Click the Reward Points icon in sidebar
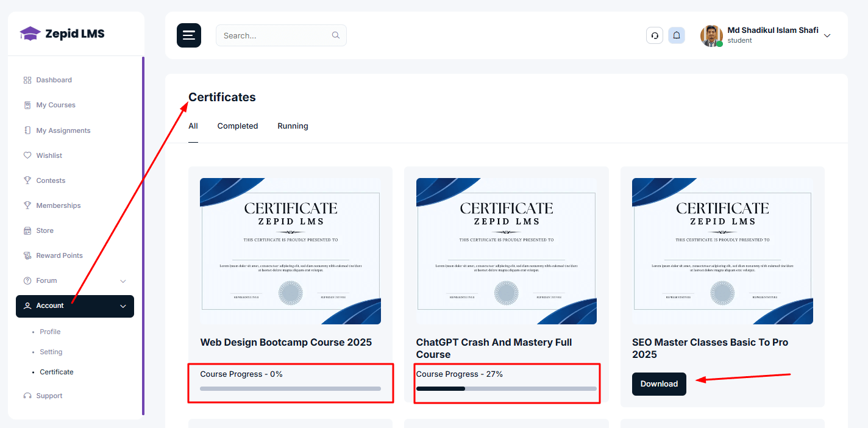 (27, 255)
